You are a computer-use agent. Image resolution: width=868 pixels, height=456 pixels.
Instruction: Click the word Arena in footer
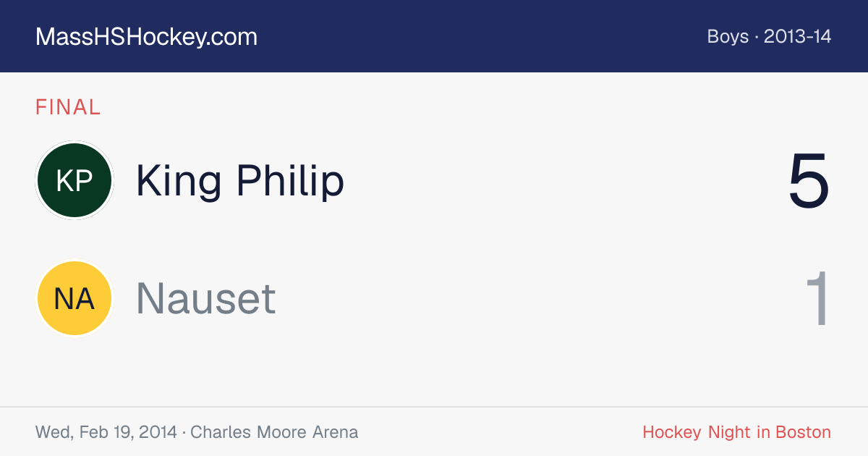(335, 432)
